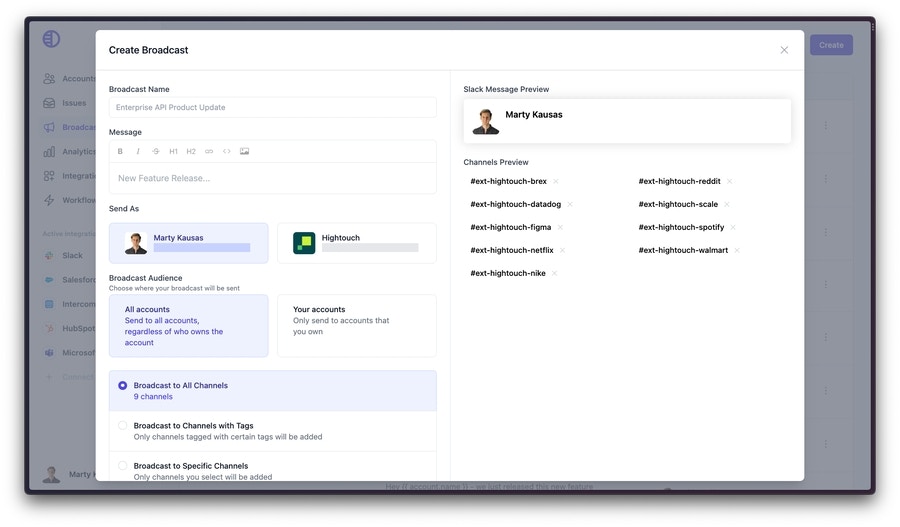Remove #ext-hightouch-brex channel
Screen dimensions: 900x527
(556, 181)
